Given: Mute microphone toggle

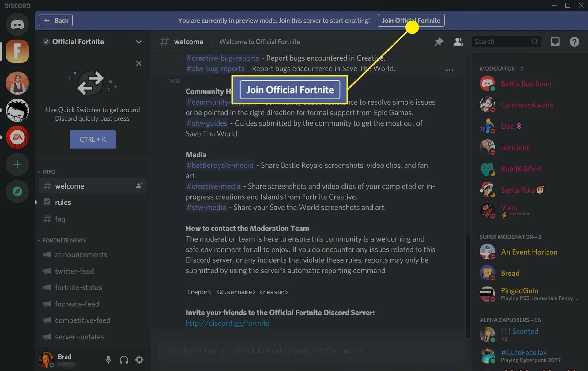Looking at the screenshot, I should [x=108, y=360].
